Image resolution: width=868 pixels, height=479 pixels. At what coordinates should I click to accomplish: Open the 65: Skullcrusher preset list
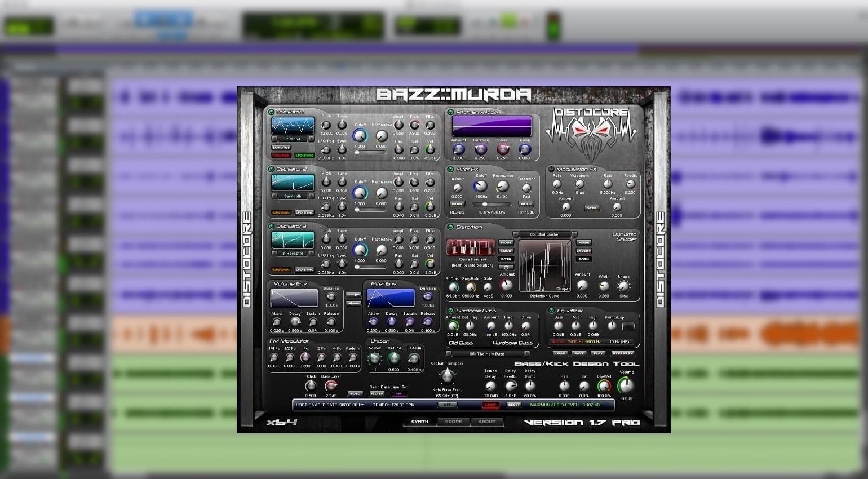click(544, 234)
